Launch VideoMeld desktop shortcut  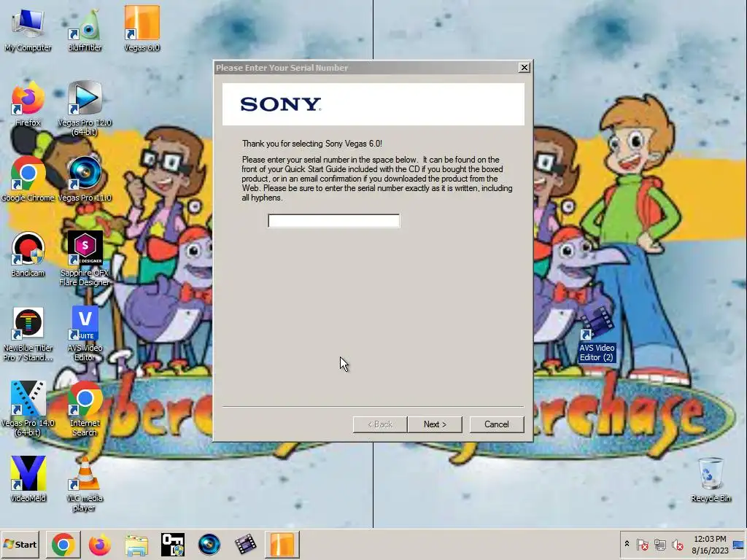(28, 479)
